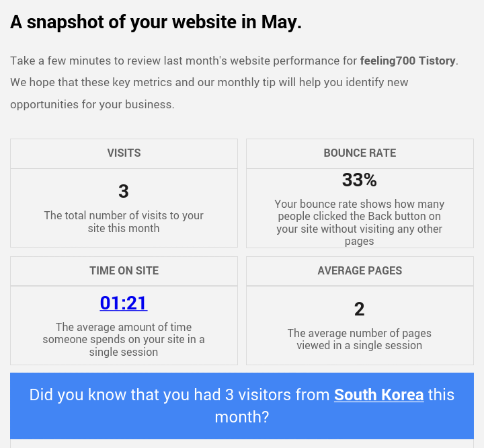
Task: Click the intro paragraph about key metrics
Action: click(235, 83)
